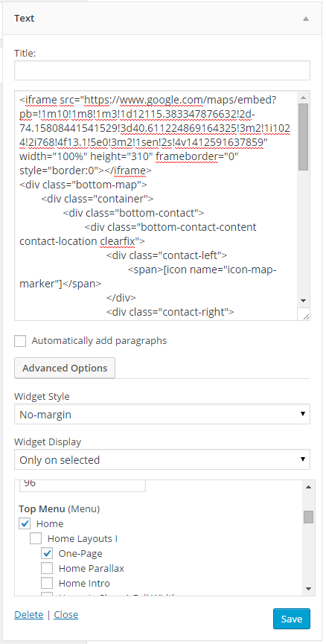This screenshot has width=326, height=644.
Task: Click textarea scrollbar down arrow
Action: coord(304,300)
